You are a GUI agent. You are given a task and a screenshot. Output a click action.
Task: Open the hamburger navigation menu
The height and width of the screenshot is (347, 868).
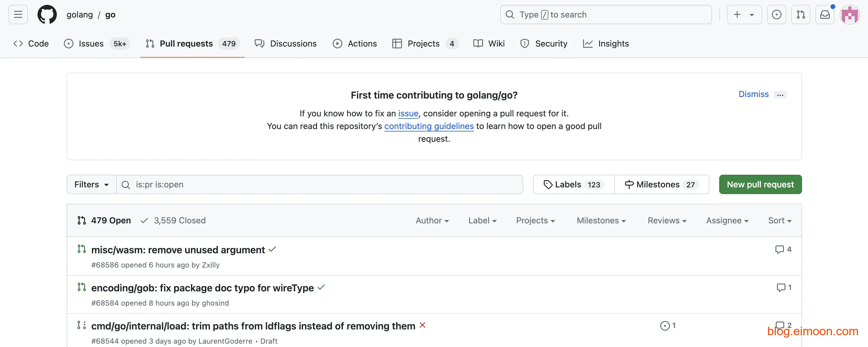pos(18,15)
